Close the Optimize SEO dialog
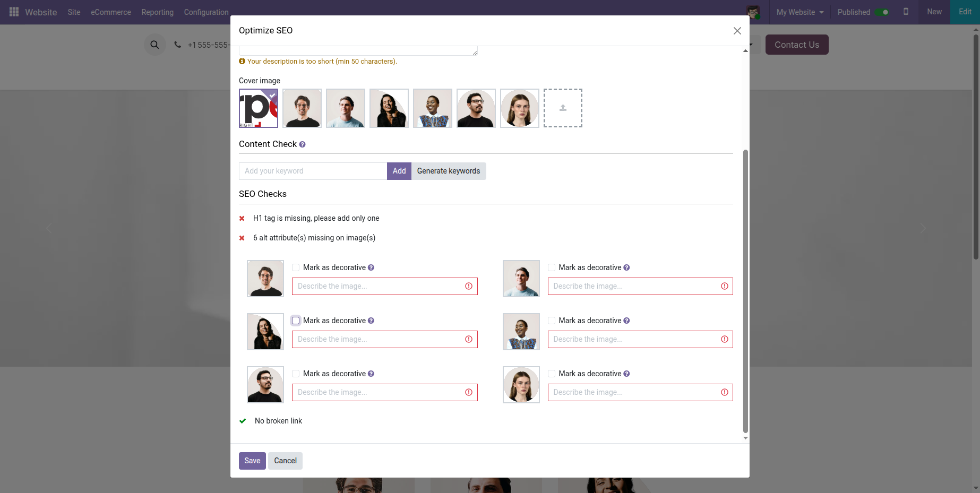Viewport: 980px width, 493px height. point(737,31)
